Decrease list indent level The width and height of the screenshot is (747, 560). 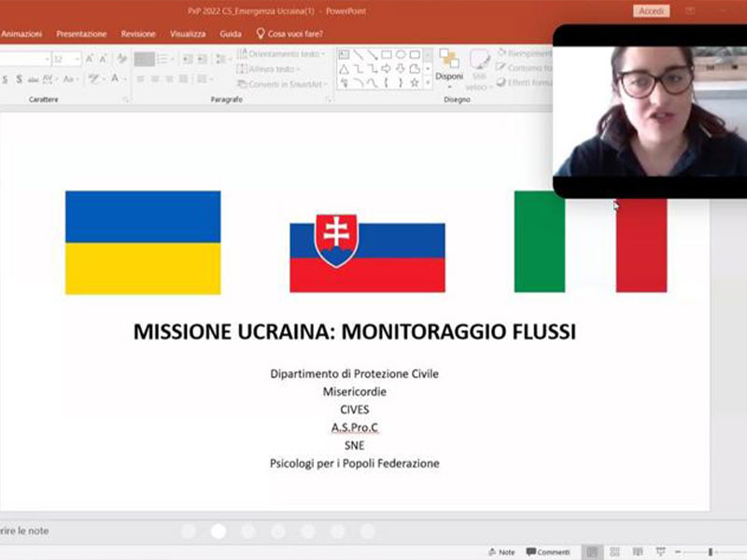tap(188, 59)
